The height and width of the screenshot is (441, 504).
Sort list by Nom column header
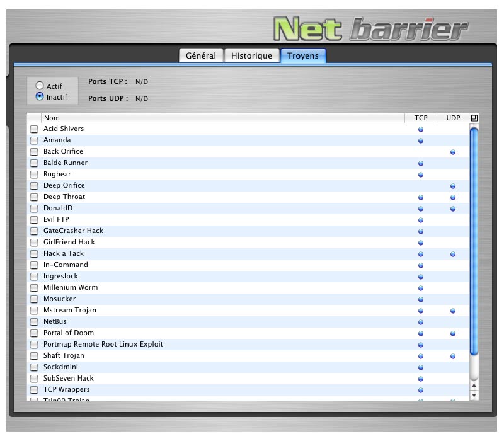pyautogui.click(x=222, y=118)
